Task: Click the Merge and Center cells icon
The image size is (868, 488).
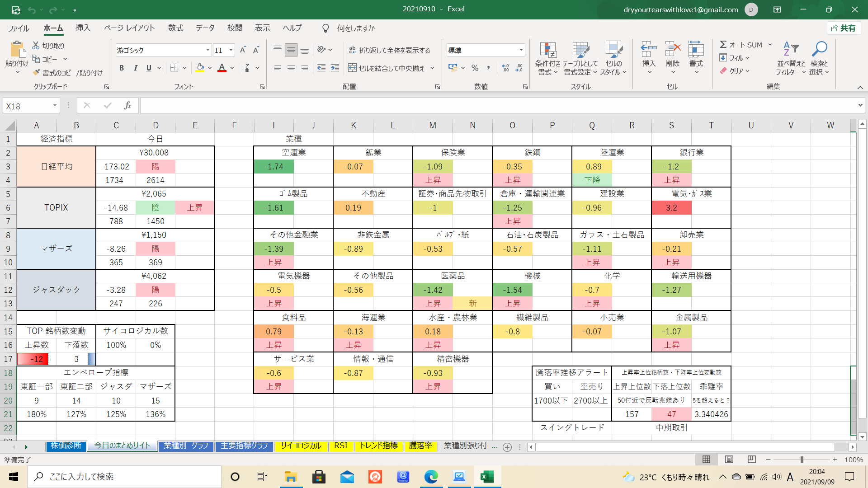Action: click(x=352, y=68)
